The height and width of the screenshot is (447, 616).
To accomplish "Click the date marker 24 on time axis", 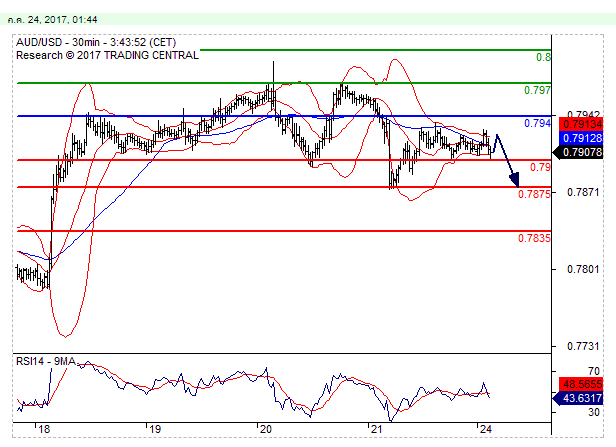I will pyautogui.click(x=486, y=429).
